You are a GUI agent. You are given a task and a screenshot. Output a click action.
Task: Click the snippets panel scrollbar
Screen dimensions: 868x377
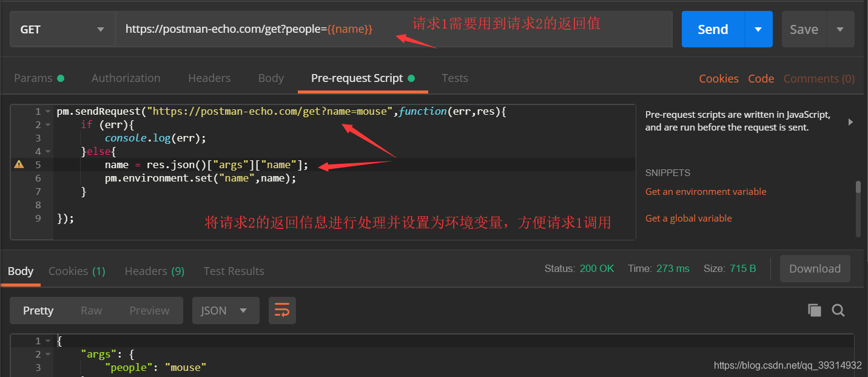coord(858,187)
